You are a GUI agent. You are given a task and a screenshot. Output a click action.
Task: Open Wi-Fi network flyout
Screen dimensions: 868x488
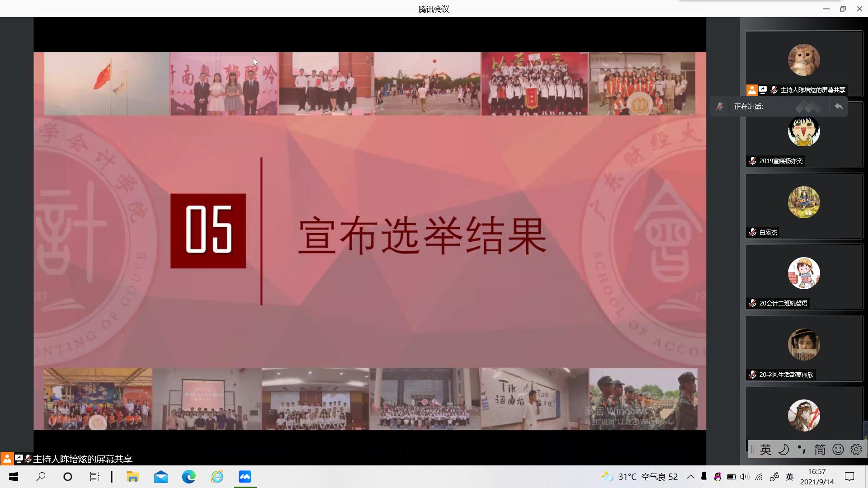(759, 477)
